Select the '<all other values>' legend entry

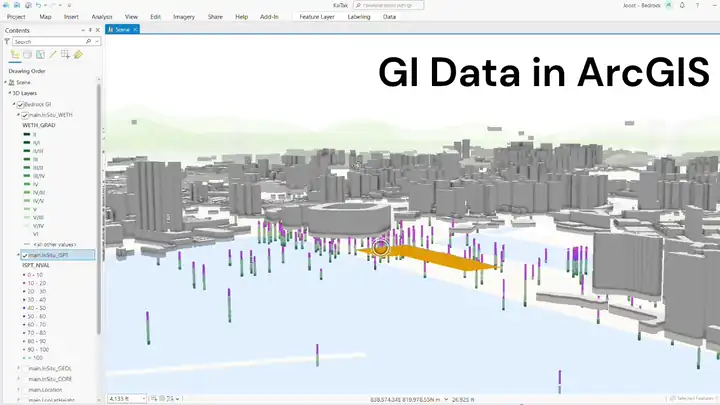[55, 245]
